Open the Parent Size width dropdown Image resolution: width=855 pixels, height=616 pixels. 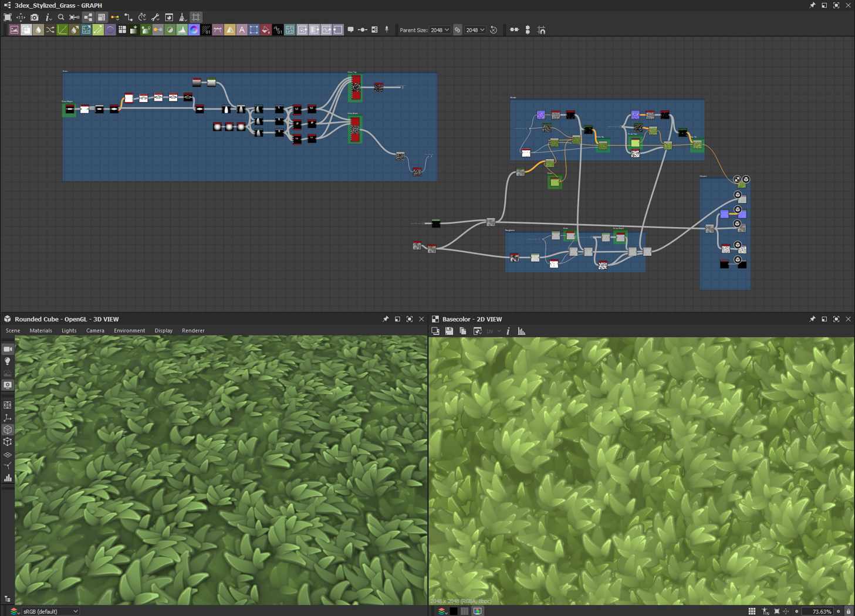pyautogui.click(x=440, y=30)
